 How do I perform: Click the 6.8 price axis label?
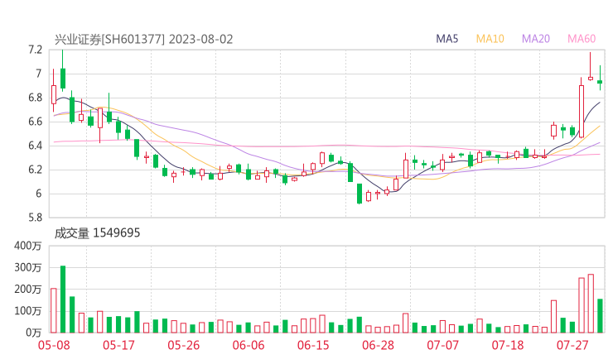[x=35, y=98]
